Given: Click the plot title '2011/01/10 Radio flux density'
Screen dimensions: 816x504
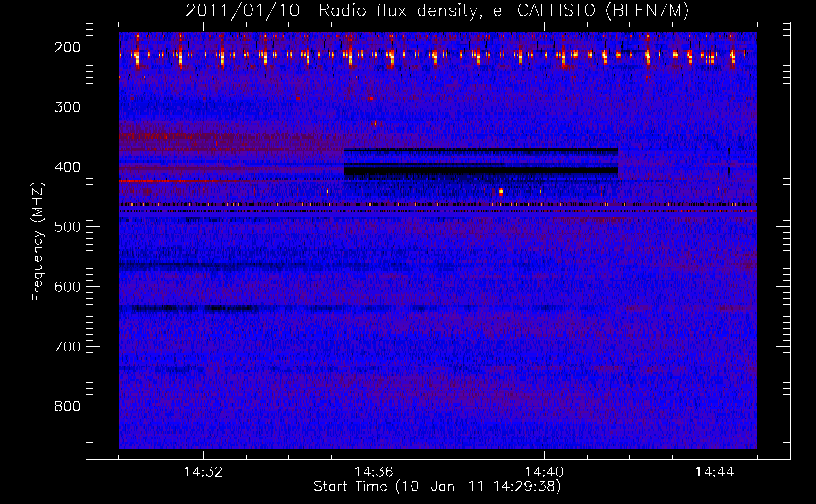Looking at the screenshot, I should [x=437, y=10].
